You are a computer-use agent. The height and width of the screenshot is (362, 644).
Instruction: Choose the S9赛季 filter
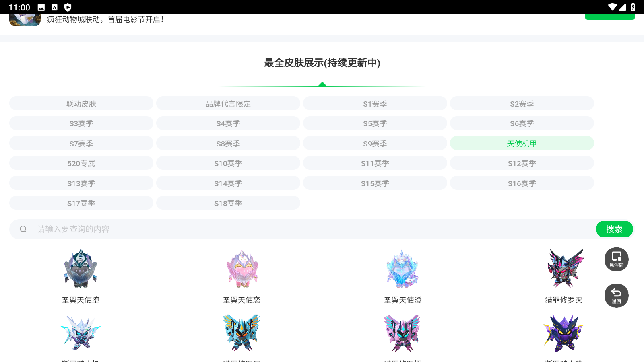375,143
